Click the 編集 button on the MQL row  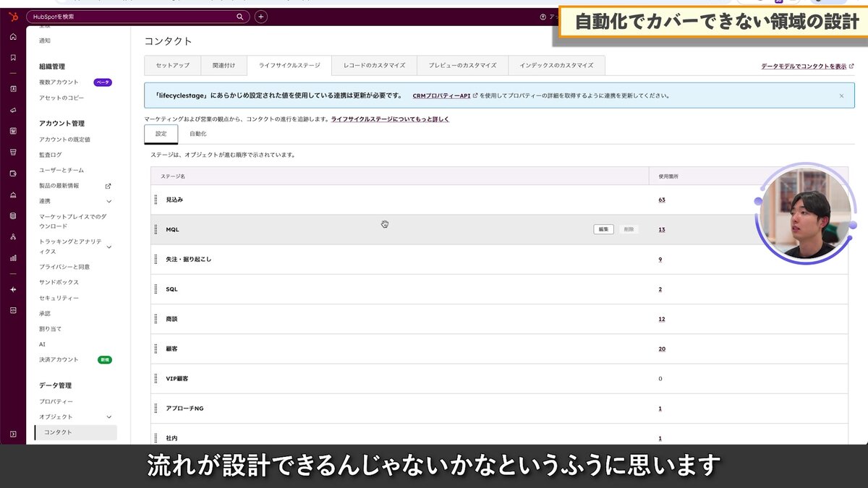pos(603,228)
